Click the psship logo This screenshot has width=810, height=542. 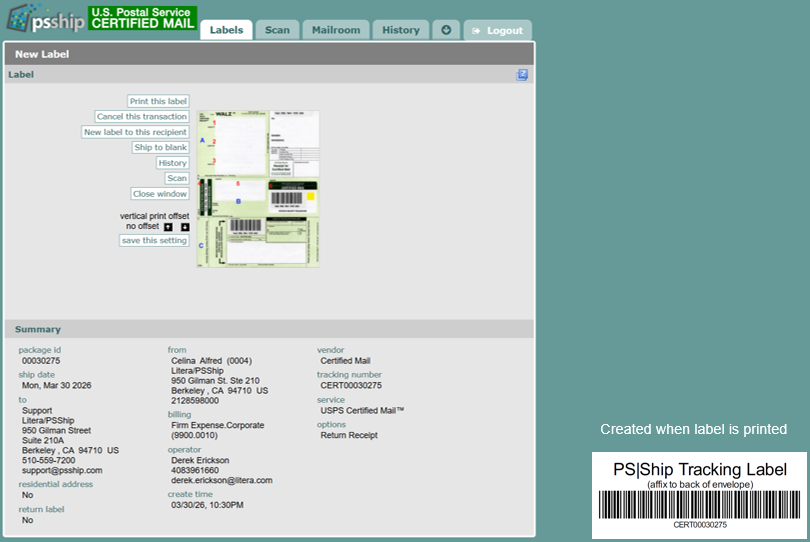coord(45,18)
